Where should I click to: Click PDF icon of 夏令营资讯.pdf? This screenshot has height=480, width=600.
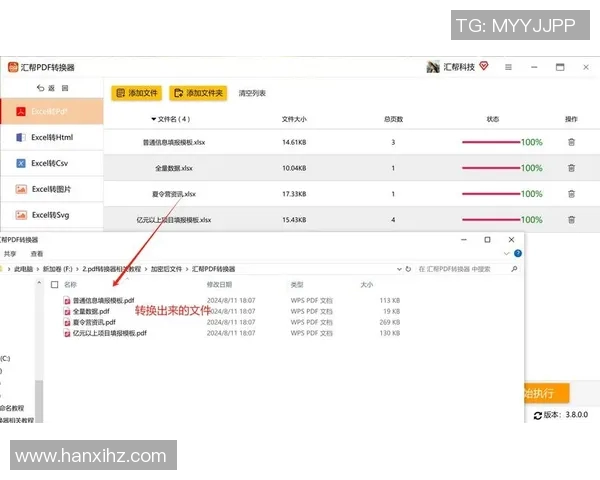[67, 322]
